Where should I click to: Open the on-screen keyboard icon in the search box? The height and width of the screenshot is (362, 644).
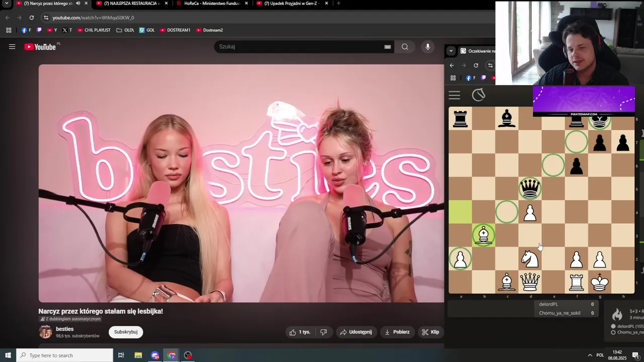coord(387,47)
